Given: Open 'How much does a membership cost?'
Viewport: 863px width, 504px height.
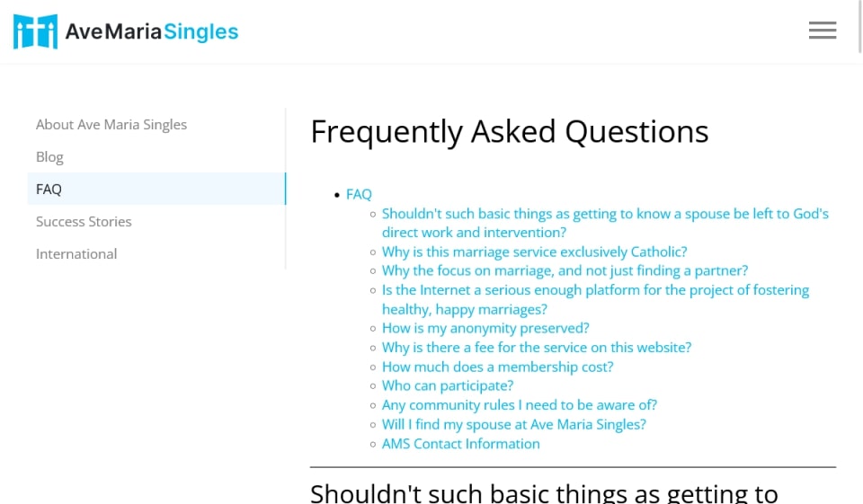Looking at the screenshot, I should pos(497,367).
